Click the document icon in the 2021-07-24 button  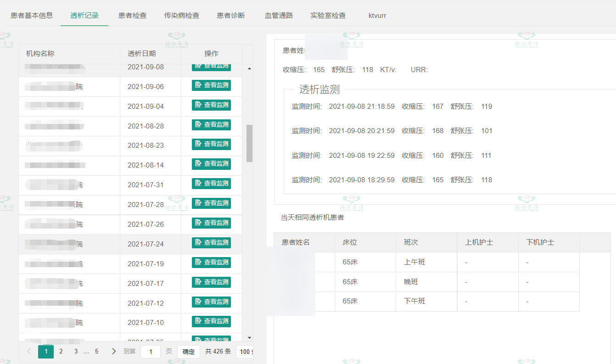point(198,243)
